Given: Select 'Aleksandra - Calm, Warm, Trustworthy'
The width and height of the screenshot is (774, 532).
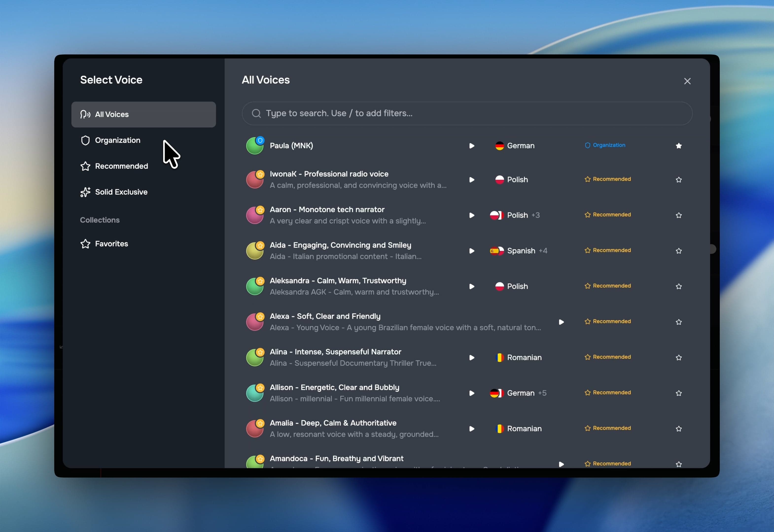Looking at the screenshot, I should (338, 281).
